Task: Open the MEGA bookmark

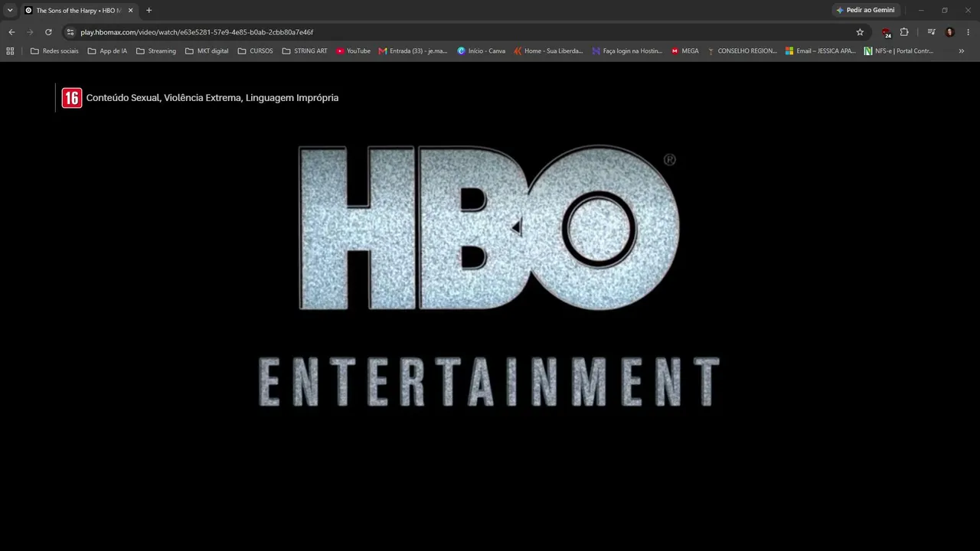Action: [x=684, y=51]
